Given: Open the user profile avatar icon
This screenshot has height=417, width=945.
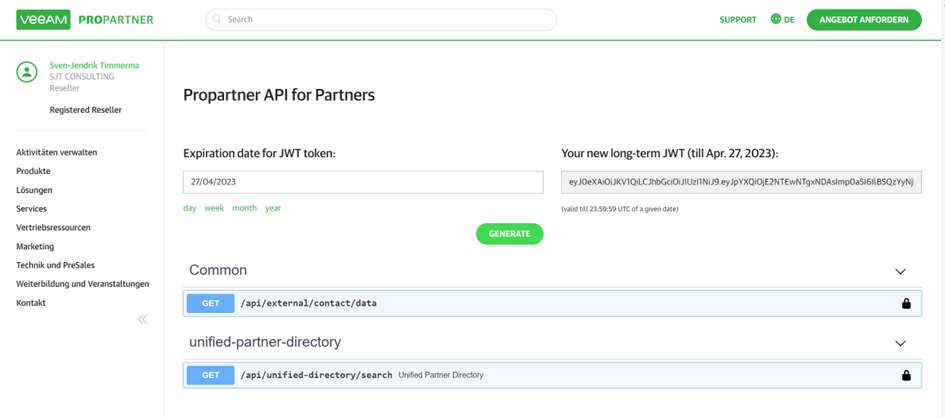Looking at the screenshot, I should pyautogui.click(x=27, y=72).
